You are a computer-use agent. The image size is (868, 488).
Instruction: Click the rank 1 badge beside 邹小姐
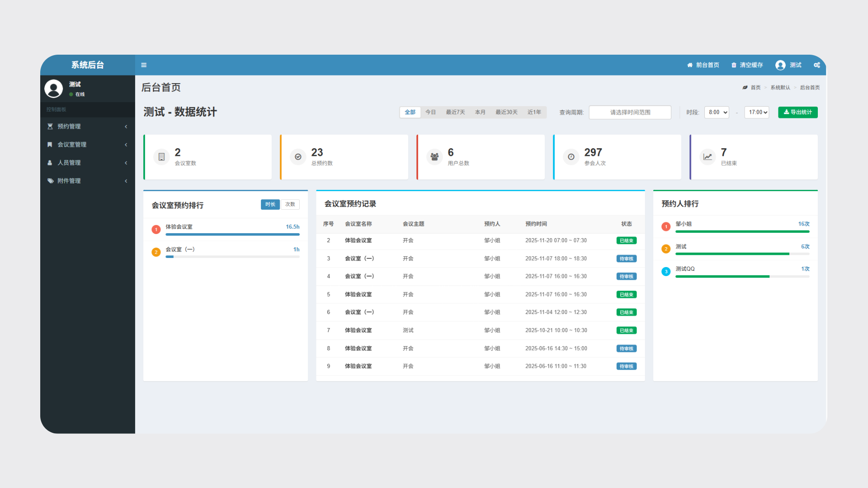[x=666, y=227]
